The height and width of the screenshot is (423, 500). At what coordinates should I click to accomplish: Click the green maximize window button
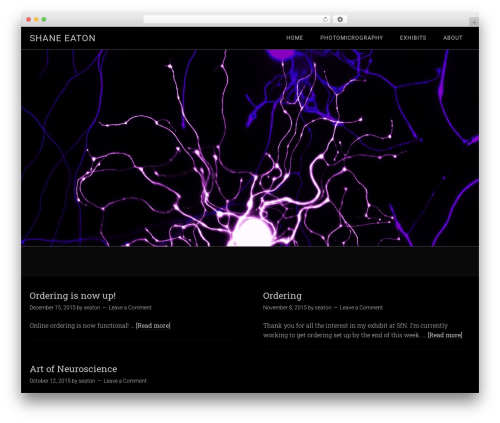[44, 20]
